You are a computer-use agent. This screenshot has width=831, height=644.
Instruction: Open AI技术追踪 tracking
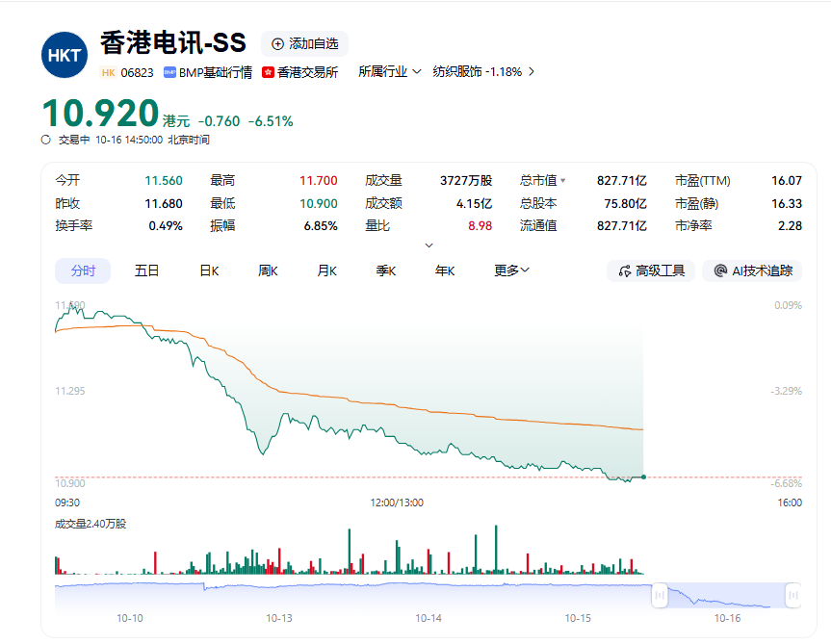pos(753,271)
